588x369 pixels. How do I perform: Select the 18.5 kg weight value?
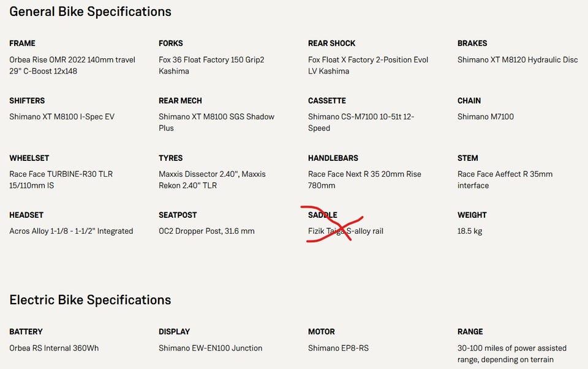coord(470,231)
